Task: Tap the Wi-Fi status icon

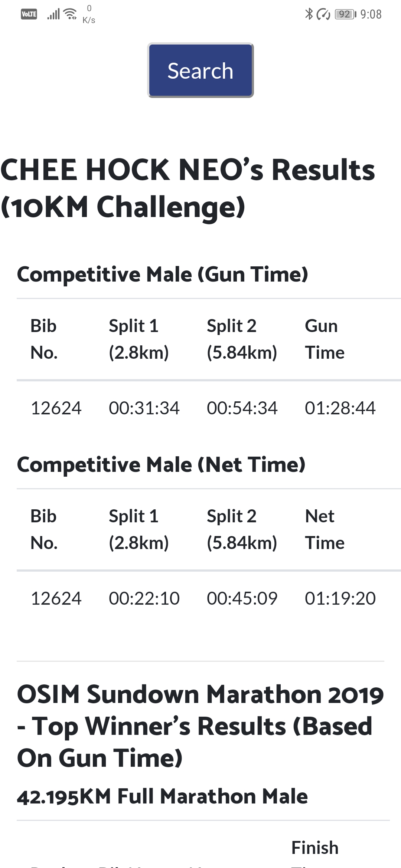Action: [x=70, y=14]
